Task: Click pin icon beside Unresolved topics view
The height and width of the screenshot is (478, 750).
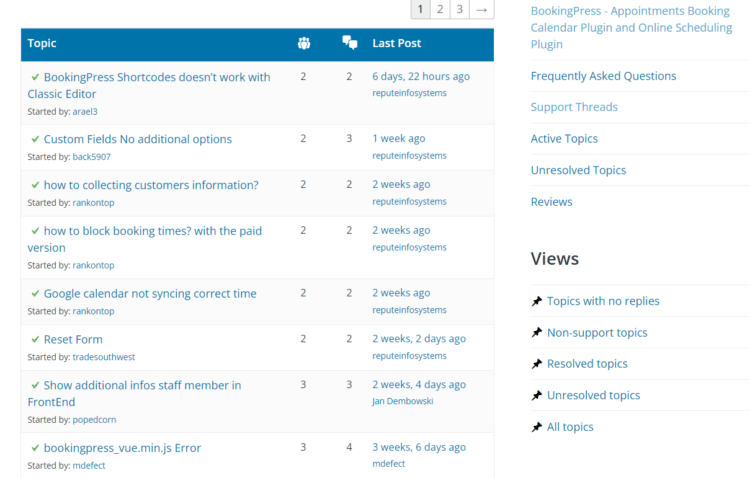Action: click(x=537, y=396)
